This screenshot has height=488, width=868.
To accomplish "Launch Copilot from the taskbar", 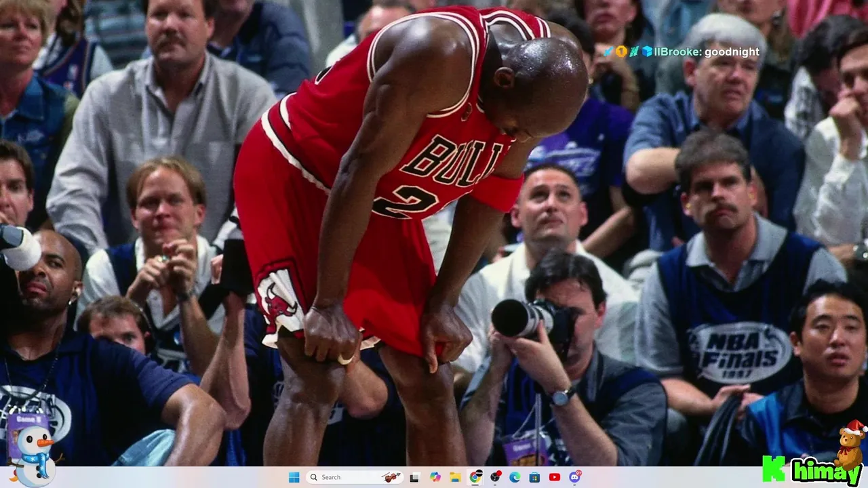I will coord(435,477).
